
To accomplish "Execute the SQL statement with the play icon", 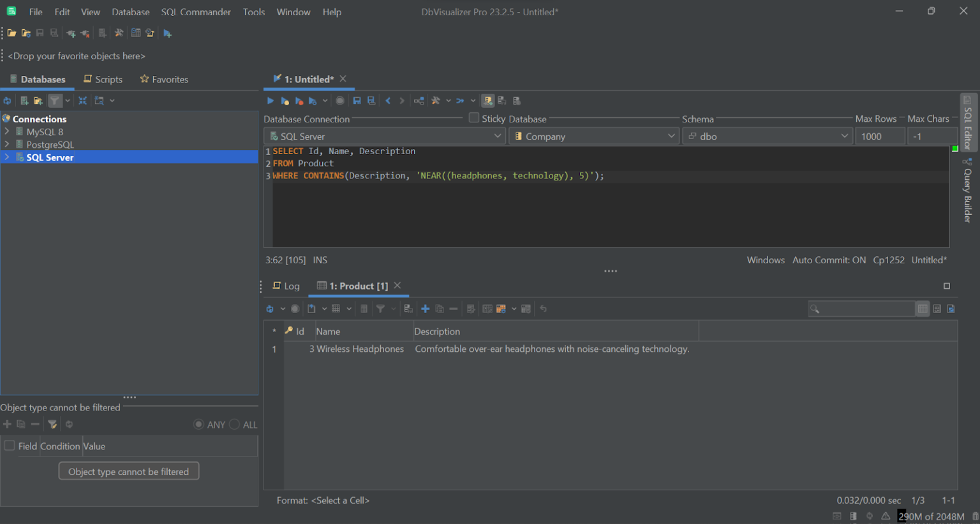I will [x=269, y=100].
